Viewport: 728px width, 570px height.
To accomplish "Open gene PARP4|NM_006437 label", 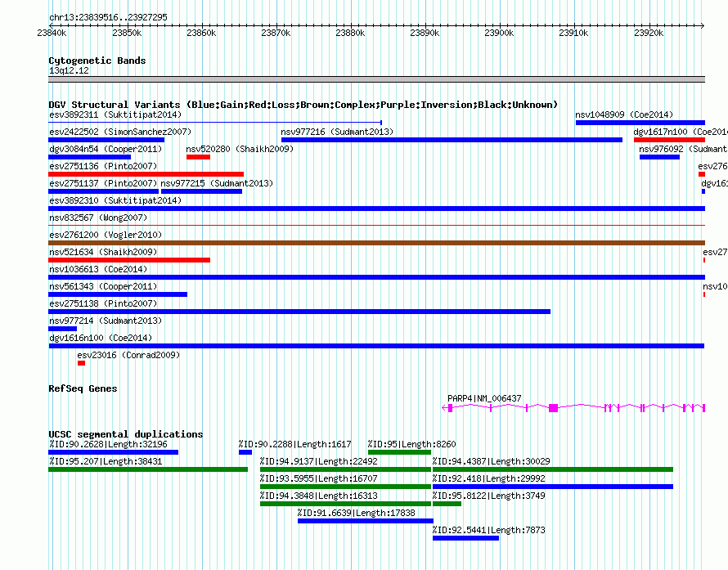I will coord(484,398).
